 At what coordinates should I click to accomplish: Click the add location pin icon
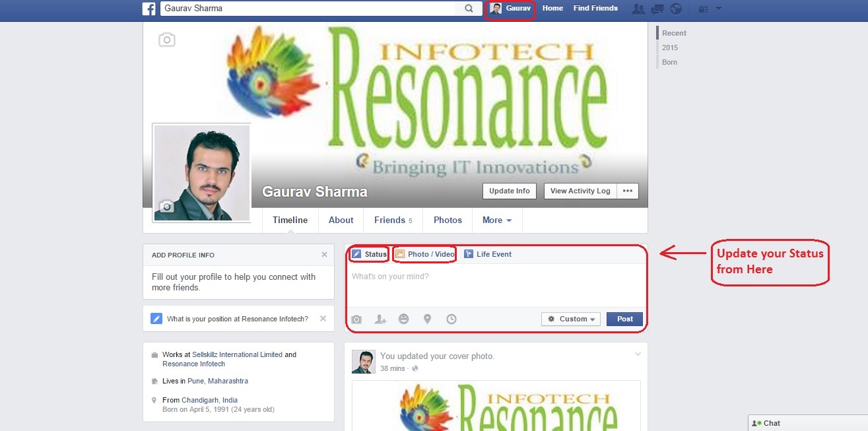click(x=428, y=319)
